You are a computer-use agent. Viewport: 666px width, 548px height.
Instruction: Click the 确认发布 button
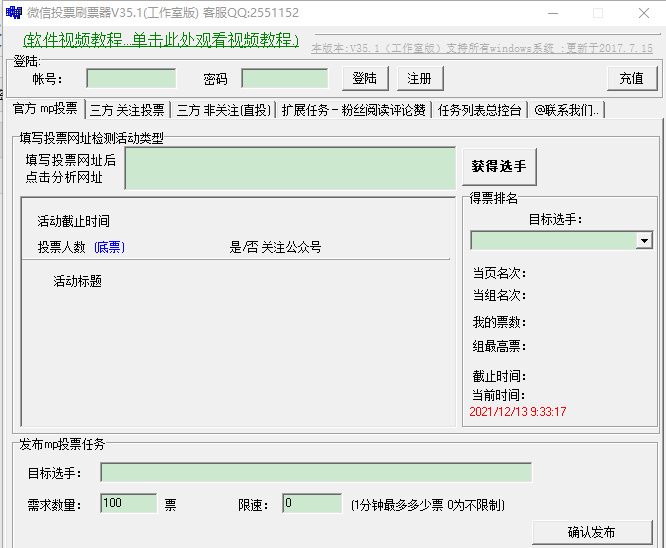592,532
